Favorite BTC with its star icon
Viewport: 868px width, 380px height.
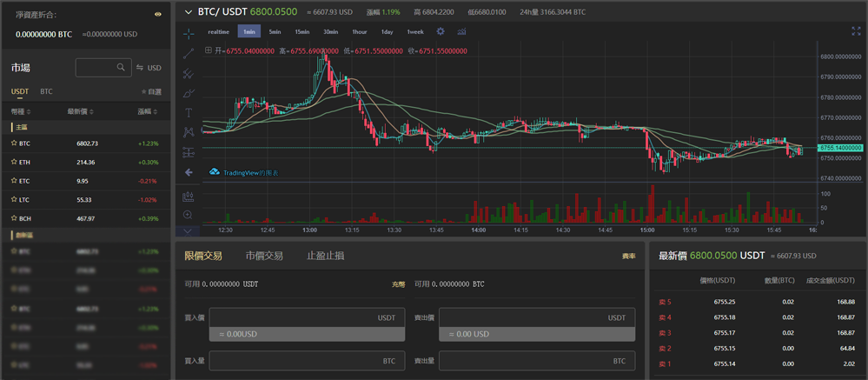(x=15, y=143)
